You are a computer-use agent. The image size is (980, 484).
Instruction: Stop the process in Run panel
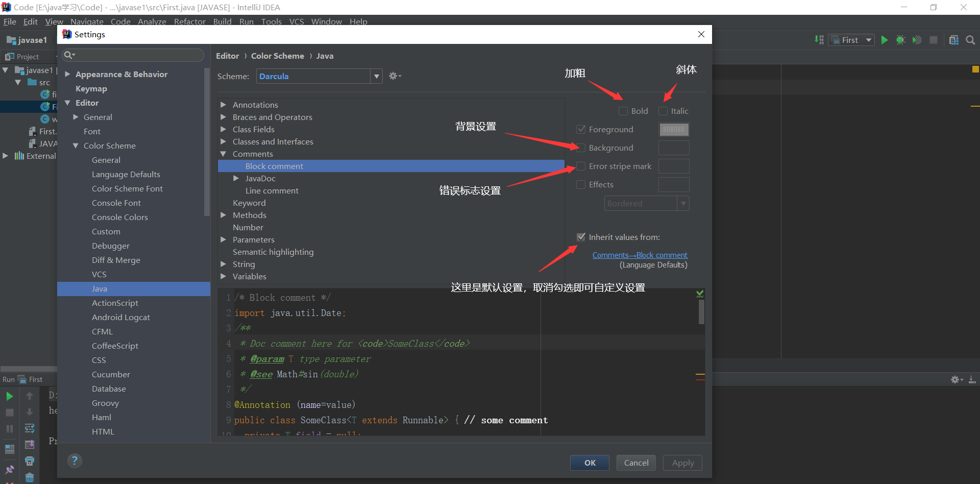click(9, 412)
